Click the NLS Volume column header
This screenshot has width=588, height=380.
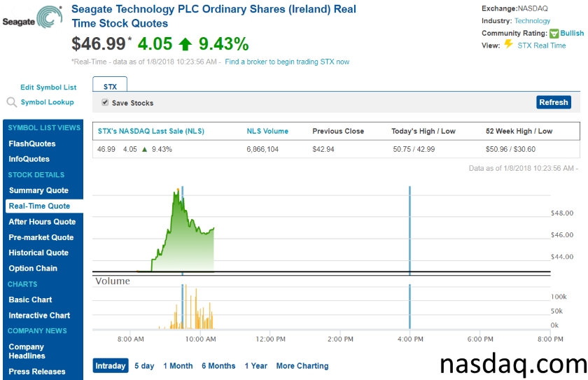click(267, 131)
